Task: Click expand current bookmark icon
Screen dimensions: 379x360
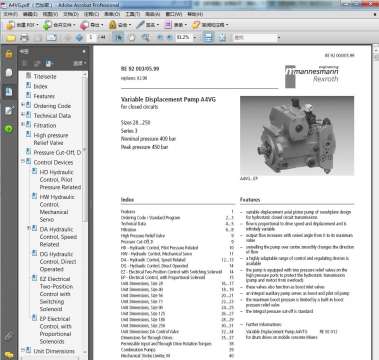Action: click(49, 63)
